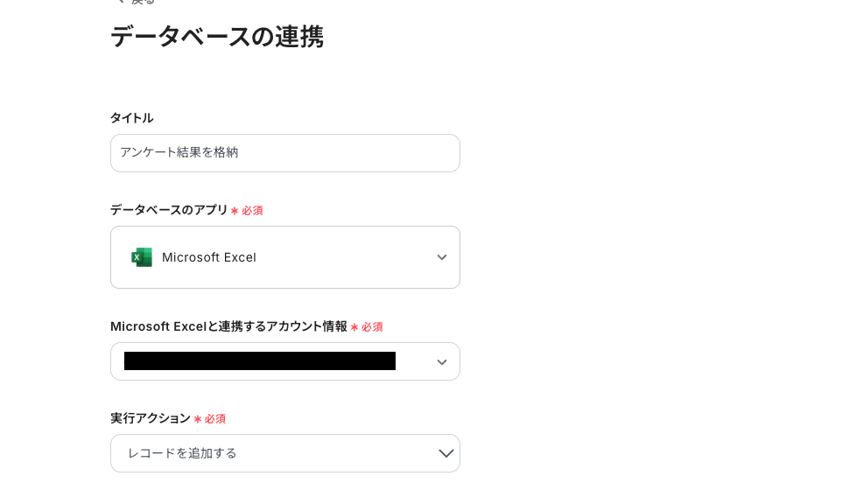Click the 'レコードを追加する' option text
The width and height of the screenshot is (842, 504).
click(x=182, y=453)
